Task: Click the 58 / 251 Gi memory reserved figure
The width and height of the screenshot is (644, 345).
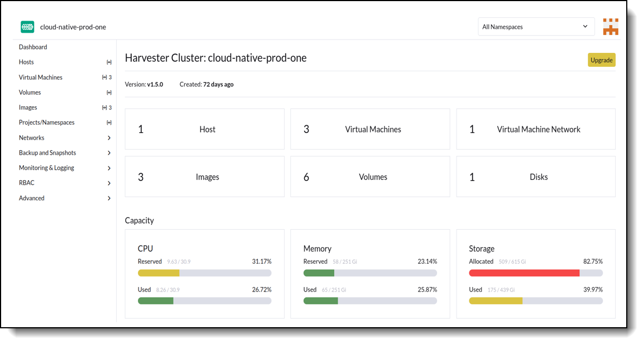Action: click(345, 262)
